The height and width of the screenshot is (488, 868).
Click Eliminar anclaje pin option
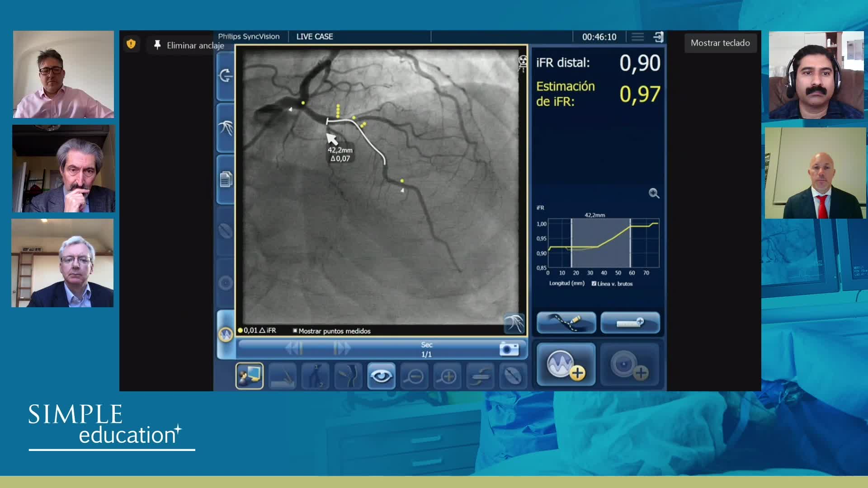tap(189, 45)
